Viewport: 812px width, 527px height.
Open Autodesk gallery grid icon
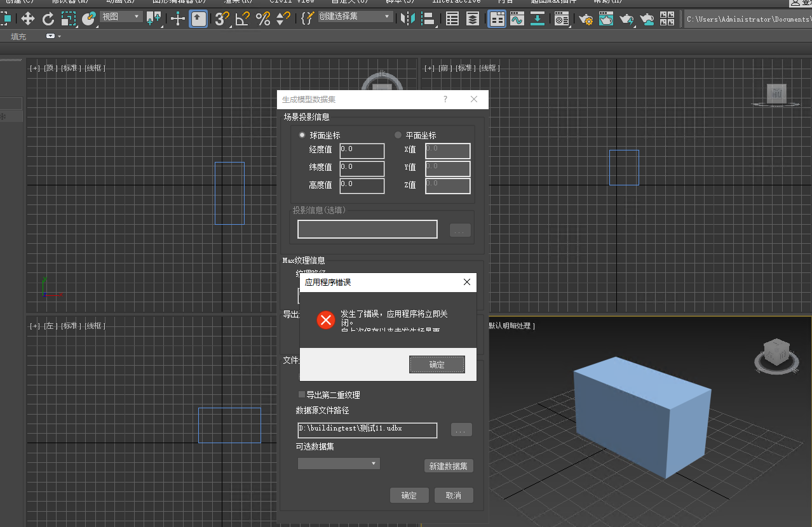click(667, 18)
